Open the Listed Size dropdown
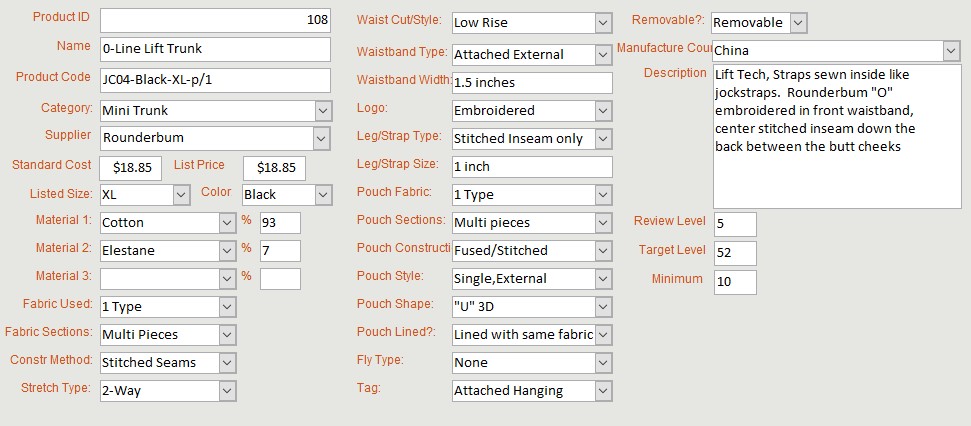Viewport: 971px width, 426px height. click(181, 195)
